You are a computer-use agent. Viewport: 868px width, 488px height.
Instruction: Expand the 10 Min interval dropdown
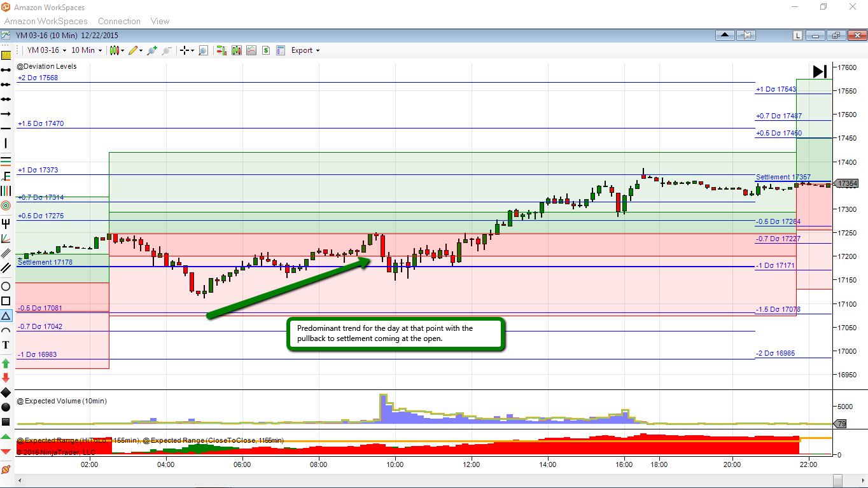(x=87, y=50)
